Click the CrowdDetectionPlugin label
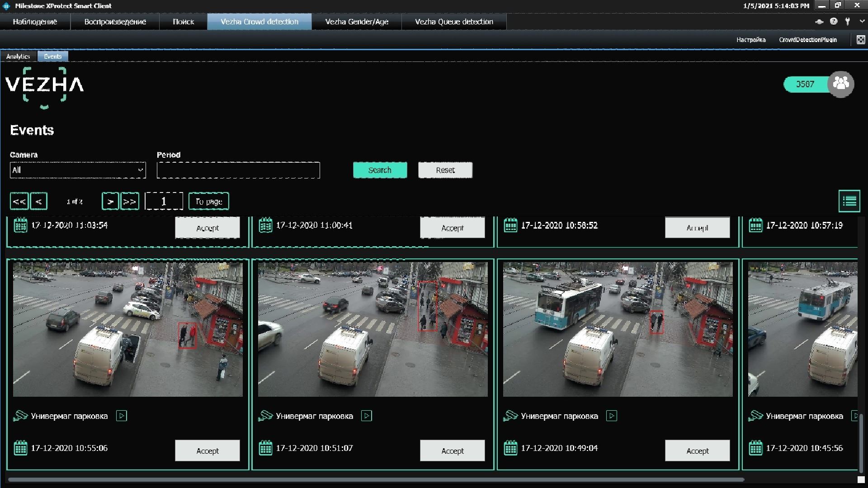The image size is (868, 488). click(x=808, y=40)
